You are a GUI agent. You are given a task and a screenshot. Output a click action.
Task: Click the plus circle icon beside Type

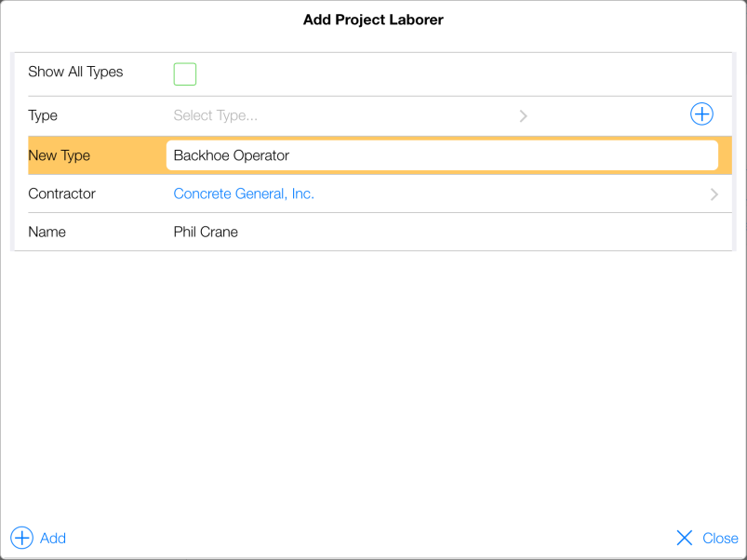click(x=701, y=114)
